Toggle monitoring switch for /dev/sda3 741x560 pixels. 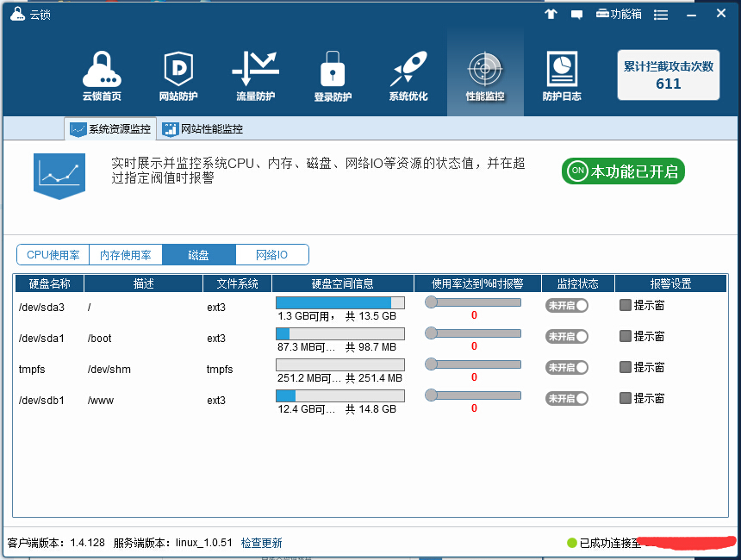click(567, 306)
